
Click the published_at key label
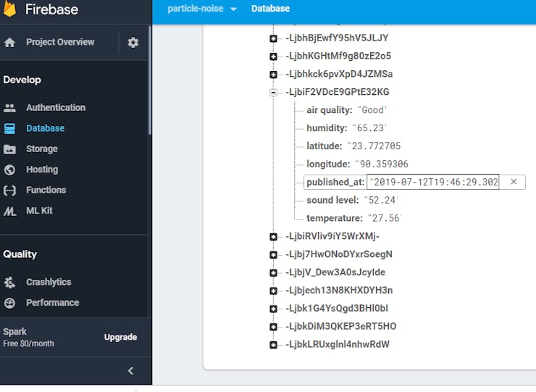pos(335,182)
